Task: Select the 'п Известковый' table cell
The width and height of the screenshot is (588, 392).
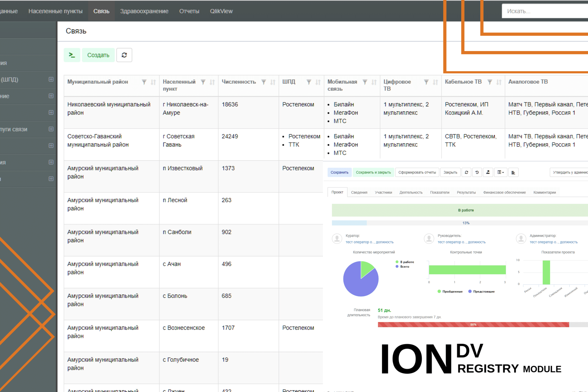Action: pos(189,176)
